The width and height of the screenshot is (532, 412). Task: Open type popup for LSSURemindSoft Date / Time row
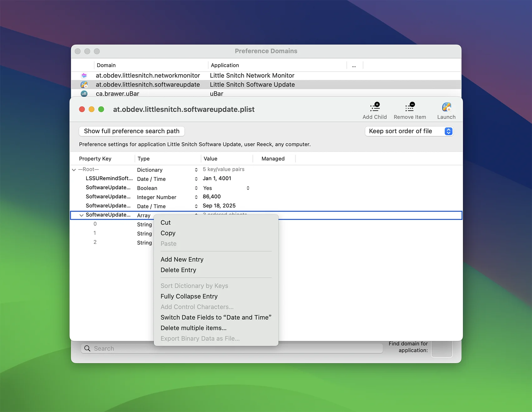(x=196, y=179)
